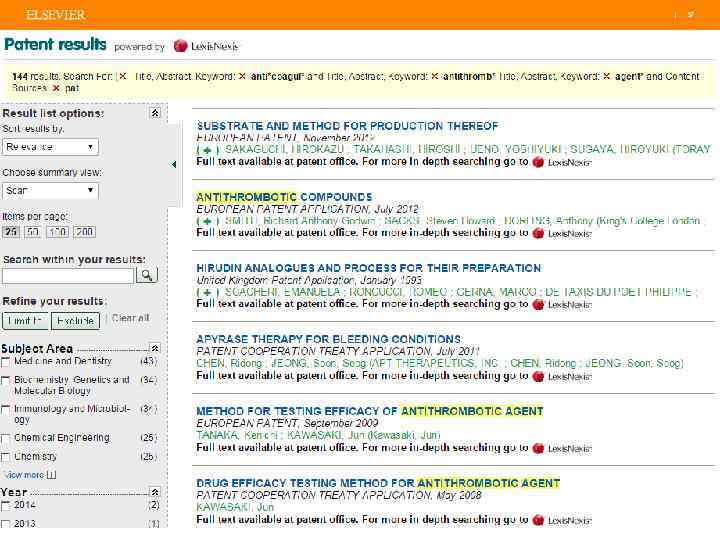Click the magnifier search button
This screenshot has height=540, width=720.
[x=147, y=275]
